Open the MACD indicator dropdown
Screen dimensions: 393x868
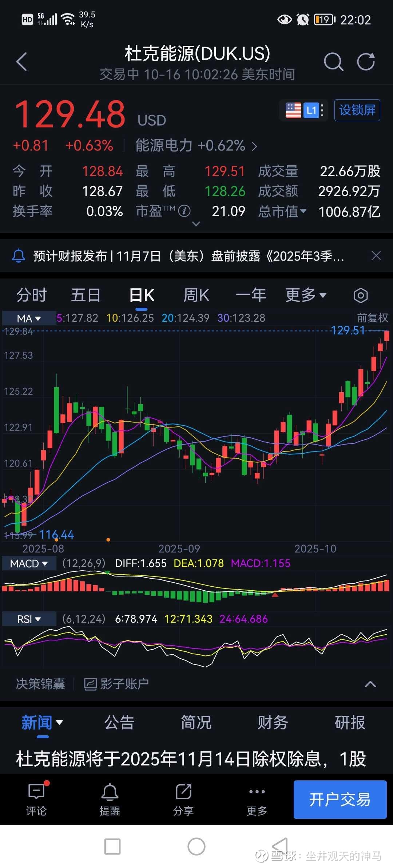pos(29,563)
